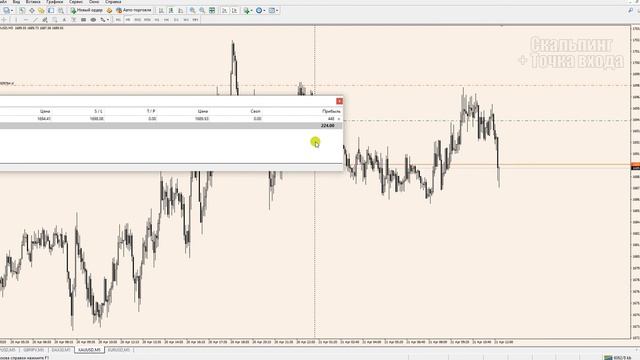The image size is (640, 360).
Task: Close the orders popup window
Action: [x=339, y=101]
